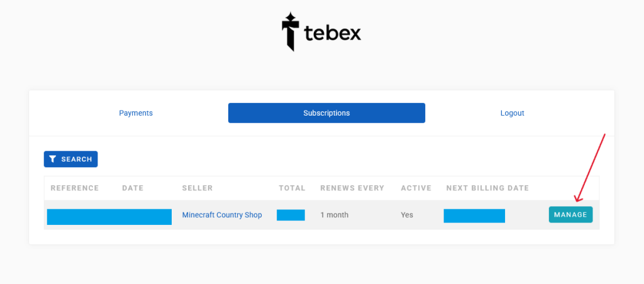644x284 pixels.
Task: Click the '1 month' renewal cell
Action: (334, 215)
